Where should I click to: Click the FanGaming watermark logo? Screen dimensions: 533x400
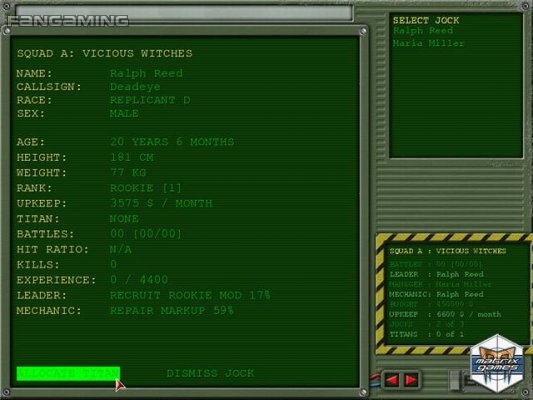pyautogui.click(x=68, y=21)
